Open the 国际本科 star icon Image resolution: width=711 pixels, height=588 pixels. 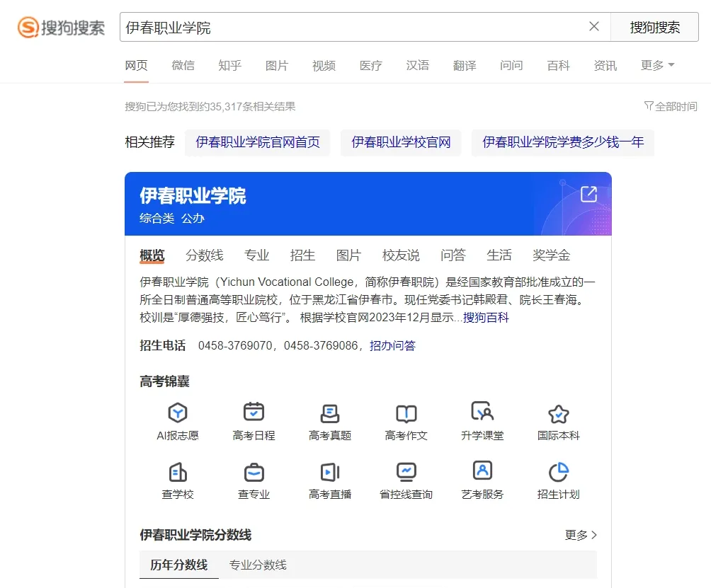tap(558, 414)
